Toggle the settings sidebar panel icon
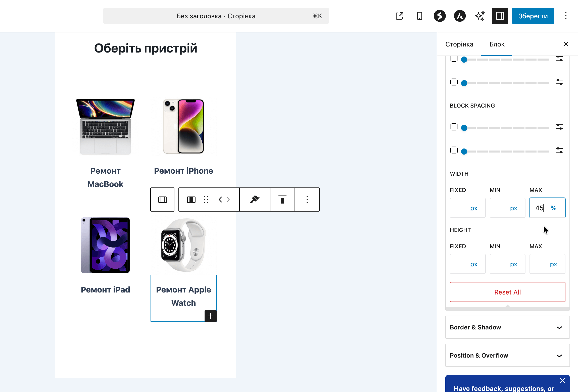 (500, 16)
